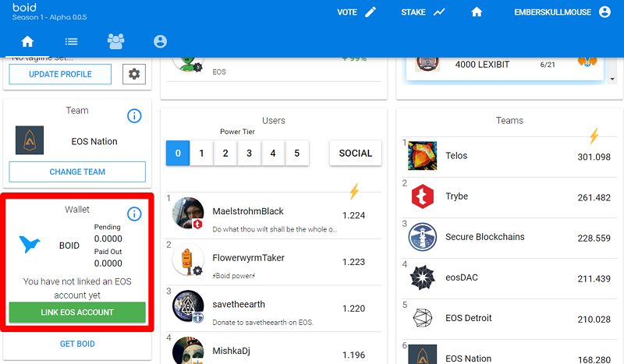Open the VOTE pencil option
624x364 pixels.
pos(356,12)
